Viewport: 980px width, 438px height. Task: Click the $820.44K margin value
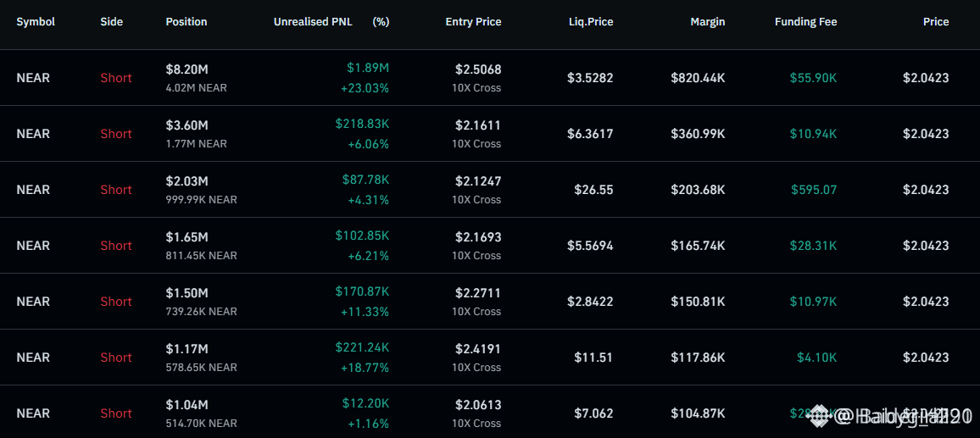699,78
